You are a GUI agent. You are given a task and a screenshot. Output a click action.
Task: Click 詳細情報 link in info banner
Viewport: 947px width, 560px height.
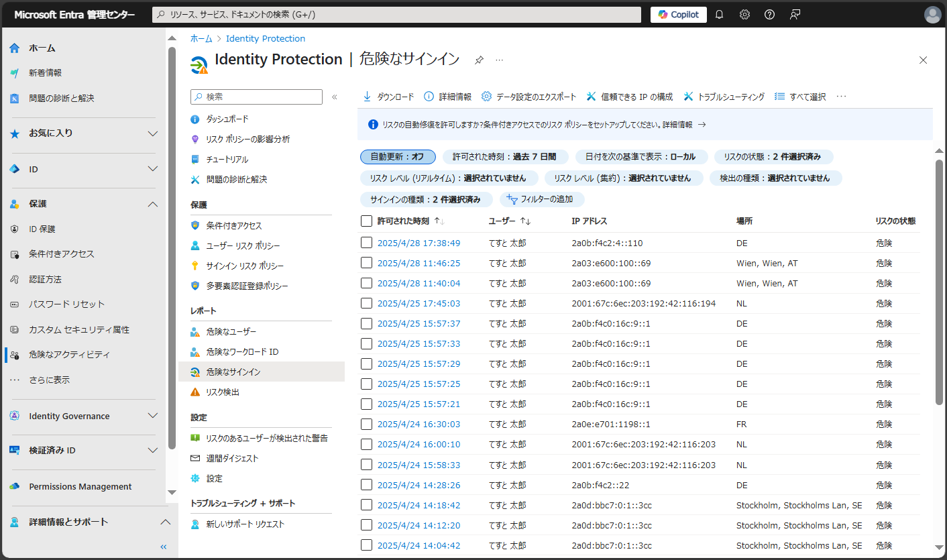pos(677,125)
